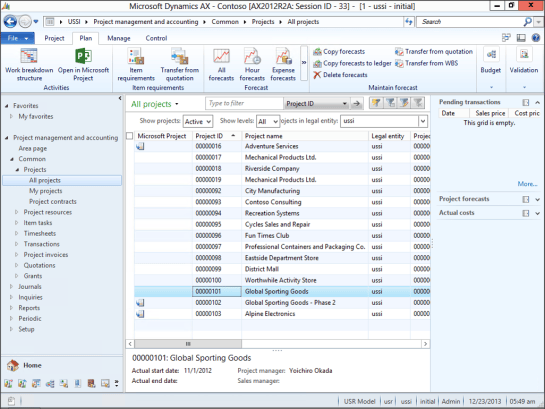This screenshot has height=409, width=545.
Task: Open All forecasts
Action: (221, 65)
